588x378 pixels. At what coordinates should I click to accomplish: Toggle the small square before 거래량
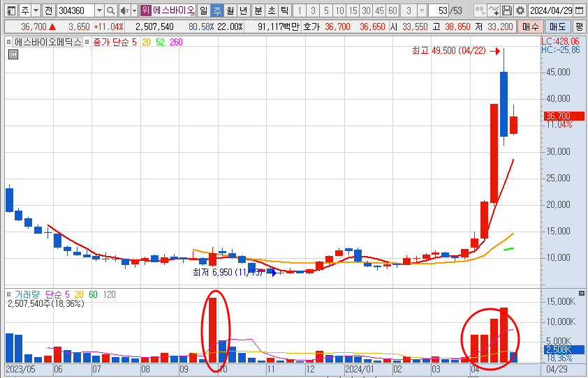pyautogui.click(x=8, y=294)
